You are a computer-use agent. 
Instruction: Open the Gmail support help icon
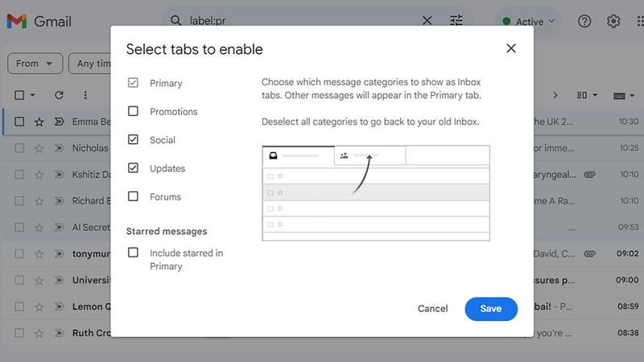(584, 21)
